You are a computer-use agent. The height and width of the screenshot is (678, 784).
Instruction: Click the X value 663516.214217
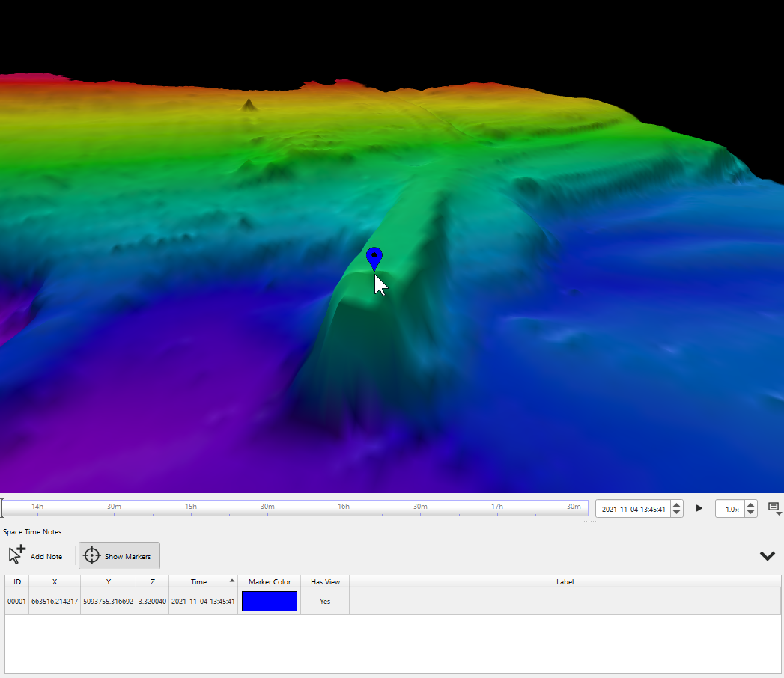pyautogui.click(x=55, y=601)
